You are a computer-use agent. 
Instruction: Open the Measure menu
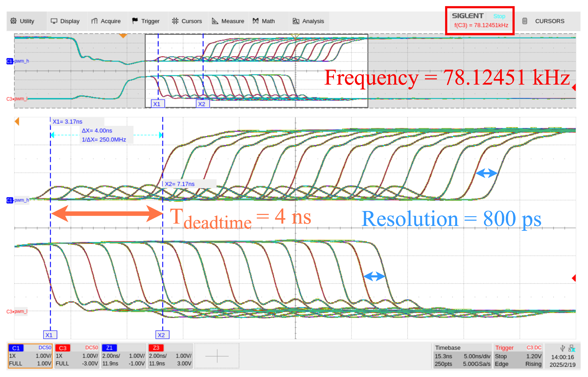click(228, 21)
